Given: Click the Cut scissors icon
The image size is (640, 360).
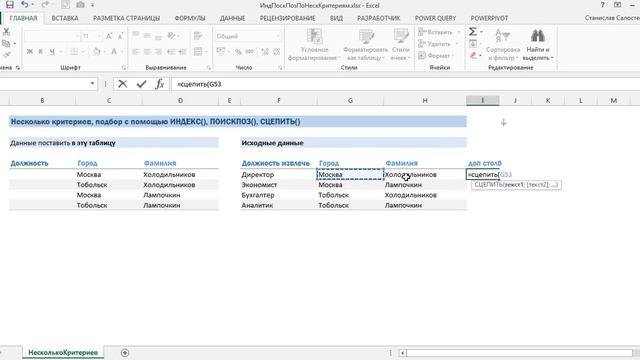Looking at the screenshot, I should coord(6,32).
